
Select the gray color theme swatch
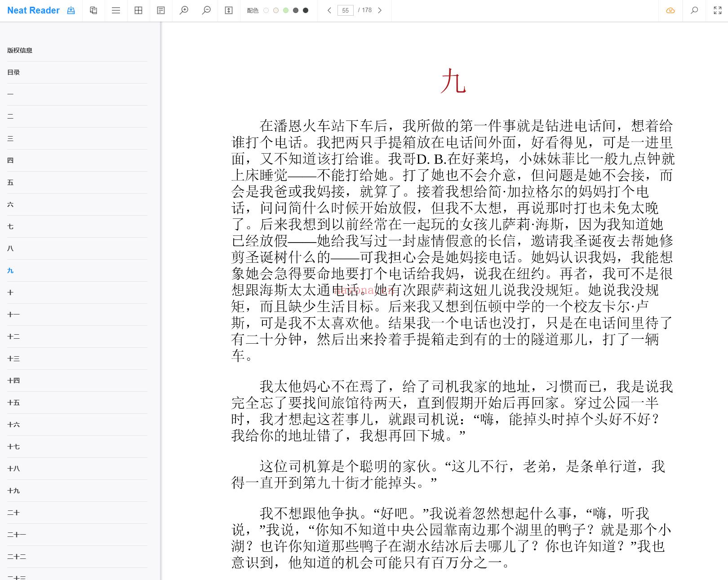click(x=296, y=10)
